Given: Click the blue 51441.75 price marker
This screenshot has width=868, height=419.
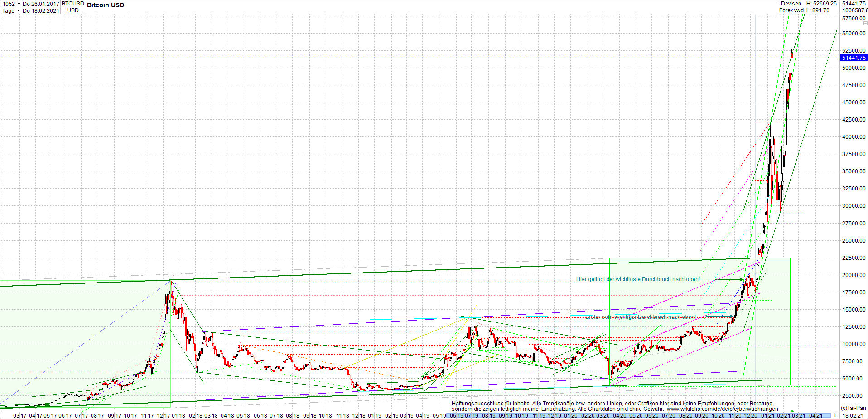Looking at the screenshot, I should click(854, 58).
